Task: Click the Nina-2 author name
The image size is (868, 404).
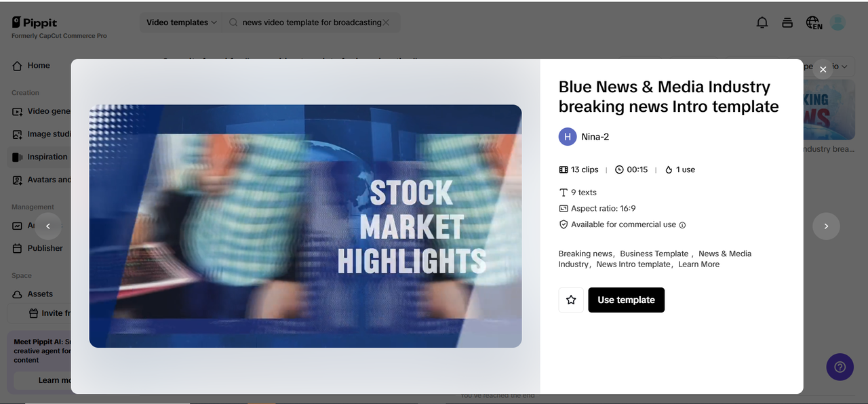Action: click(x=595, y=137)
